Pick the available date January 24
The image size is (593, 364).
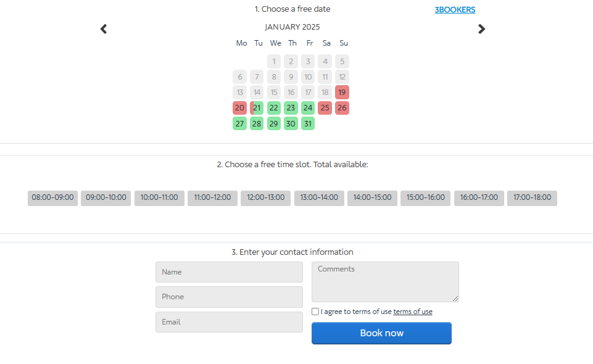click(x=308, y=108)
